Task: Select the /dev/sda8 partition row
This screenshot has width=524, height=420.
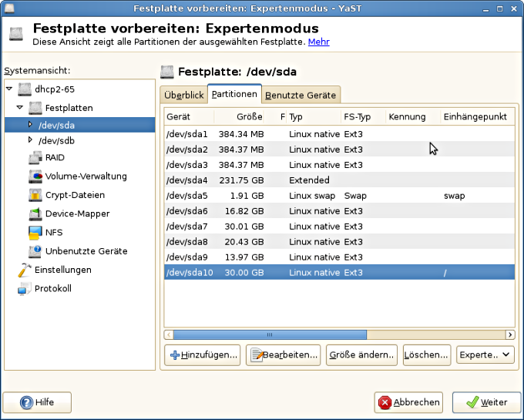Action: 339,241
